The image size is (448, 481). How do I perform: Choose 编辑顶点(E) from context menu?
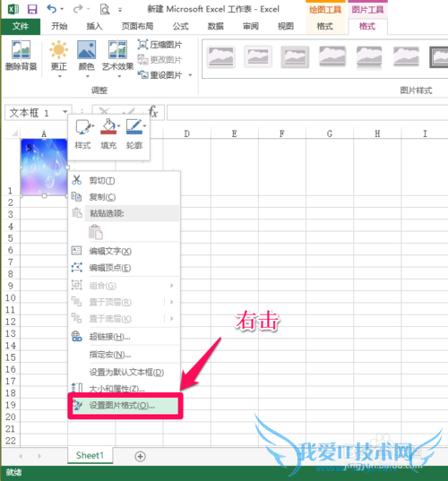pos(124,268)
